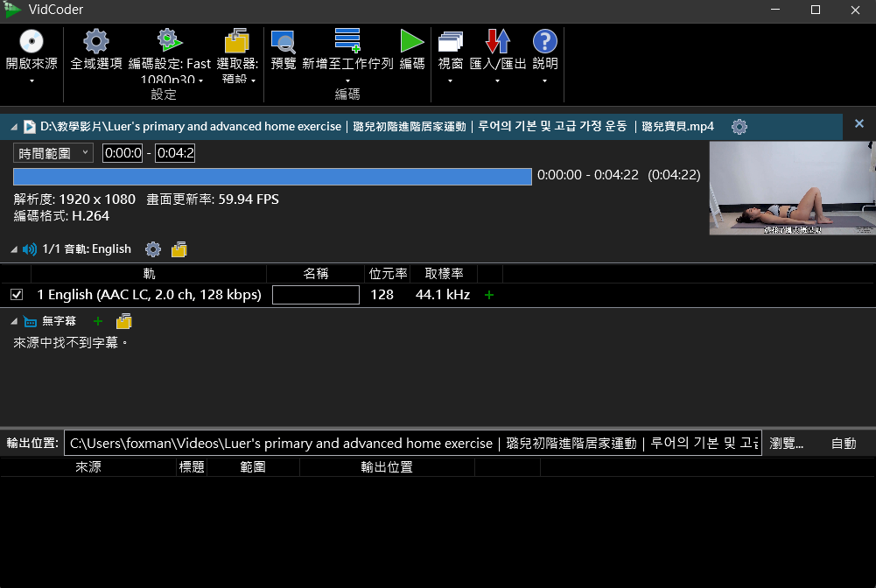The image size is (876, 588).
Task: Close the source video with X
Action: (x=859, y=123)
